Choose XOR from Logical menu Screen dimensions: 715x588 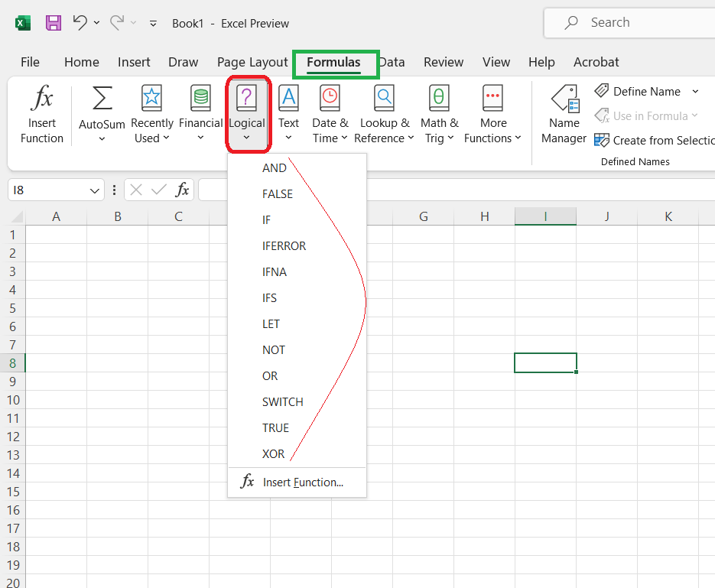(297, 453)
